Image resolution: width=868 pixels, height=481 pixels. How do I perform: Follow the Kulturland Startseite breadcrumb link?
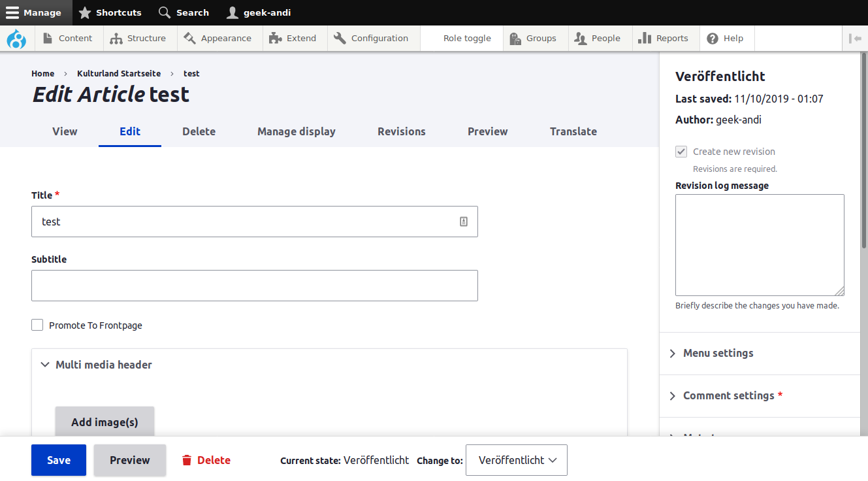coord(118,73)
